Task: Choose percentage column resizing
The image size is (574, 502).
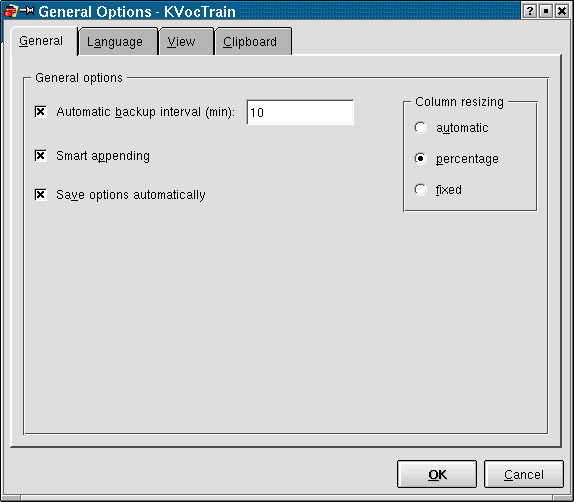Action: click(x=420, y=159)
